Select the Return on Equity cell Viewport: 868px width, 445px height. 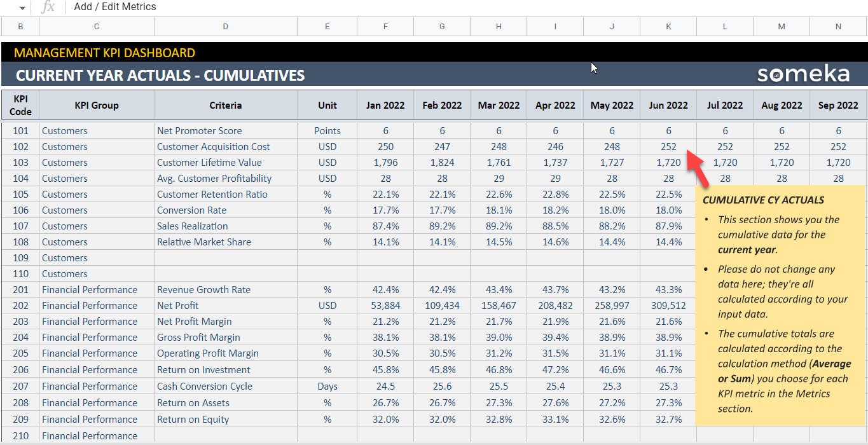pyautogui.click(x=226, y=419)
